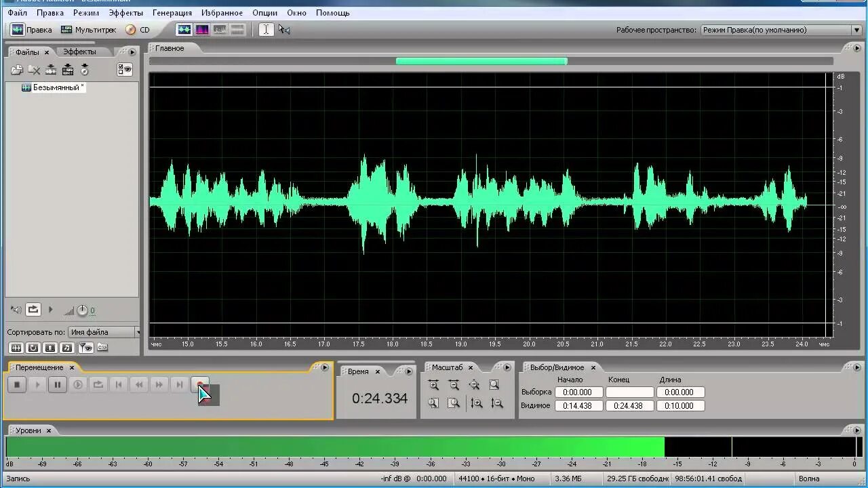Click the green horizontal zoom scrollbar

tap(481, 61)
